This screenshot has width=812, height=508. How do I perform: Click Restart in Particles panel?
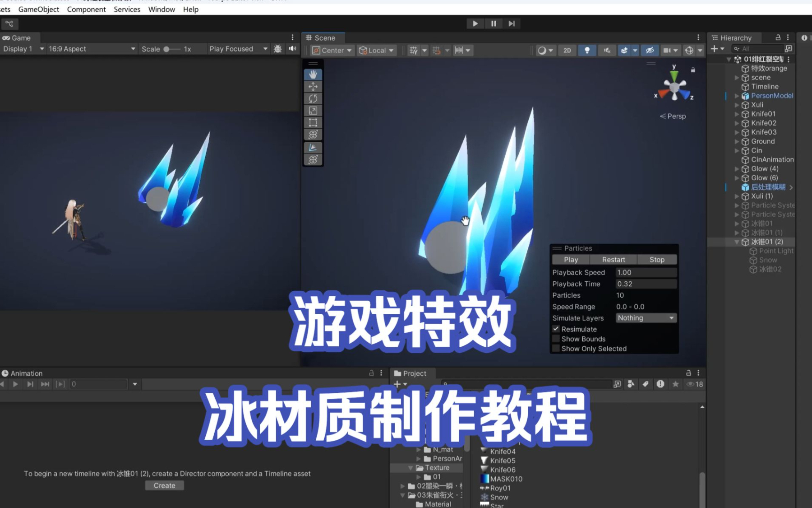click(614, 260)
